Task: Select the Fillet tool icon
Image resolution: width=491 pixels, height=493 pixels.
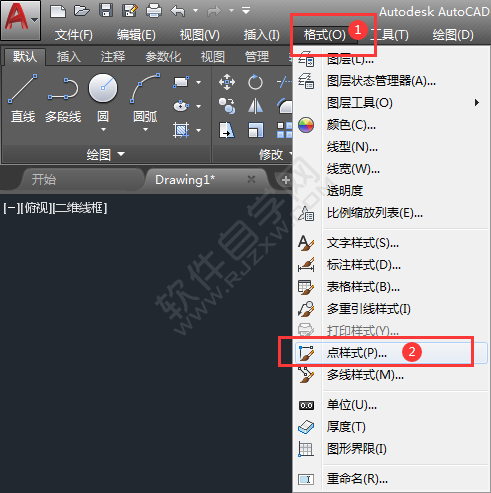Action: point(284,106)
